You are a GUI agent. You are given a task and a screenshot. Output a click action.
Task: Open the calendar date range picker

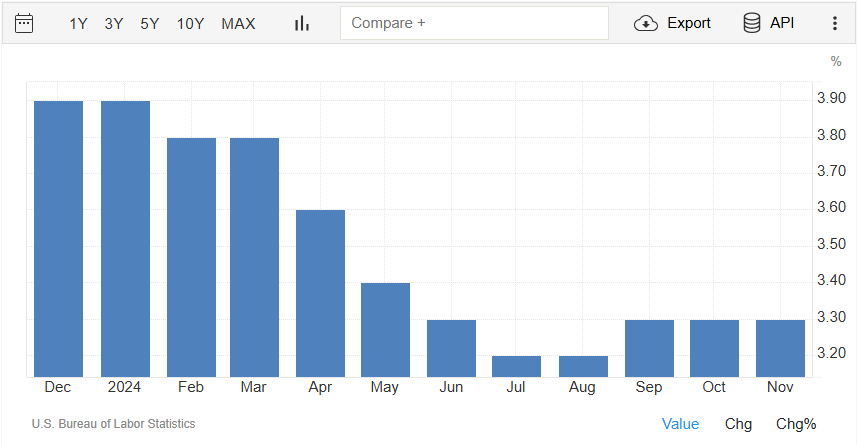[x=24, y=24]
